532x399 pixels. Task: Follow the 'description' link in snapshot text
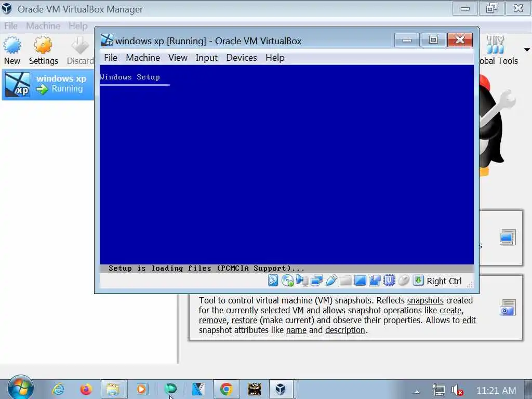coord(345,330)
